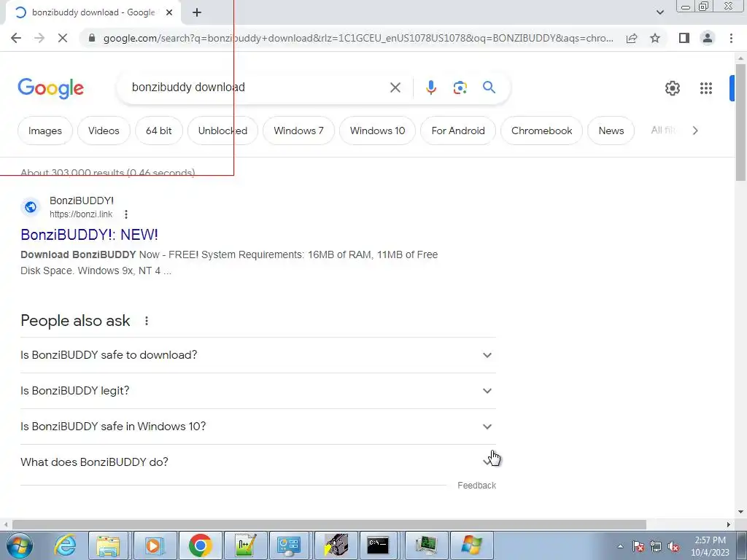Expand Is BonziBUDDY legit?

pyautogui.click(x=258, y=391)
